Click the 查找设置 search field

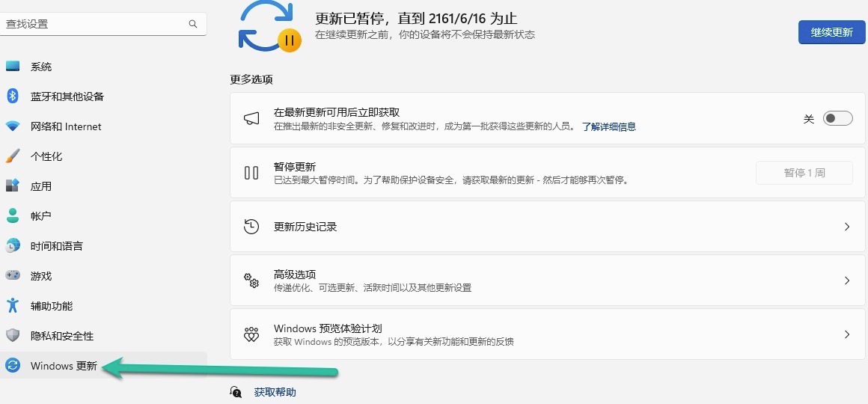click(x=103, y=24)
